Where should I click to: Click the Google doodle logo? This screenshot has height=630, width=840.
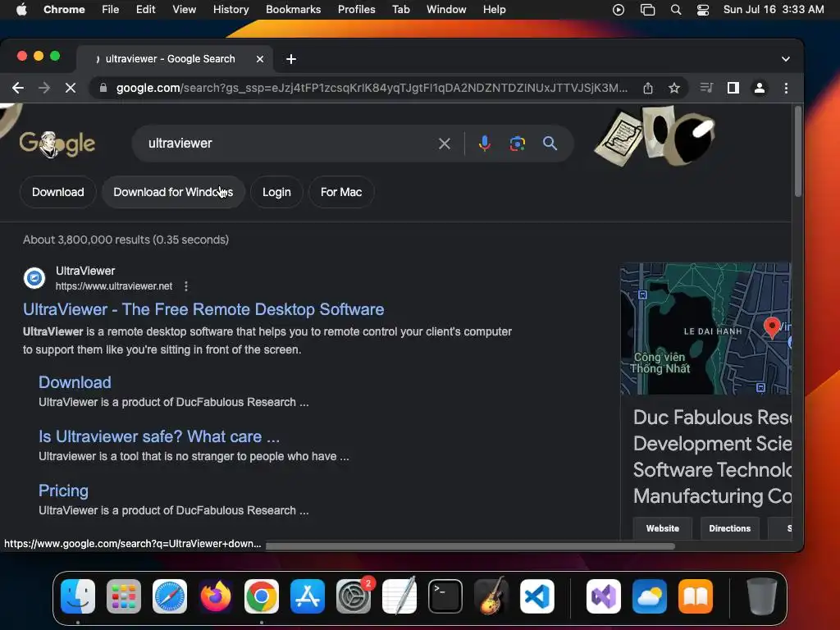(57, 144)
